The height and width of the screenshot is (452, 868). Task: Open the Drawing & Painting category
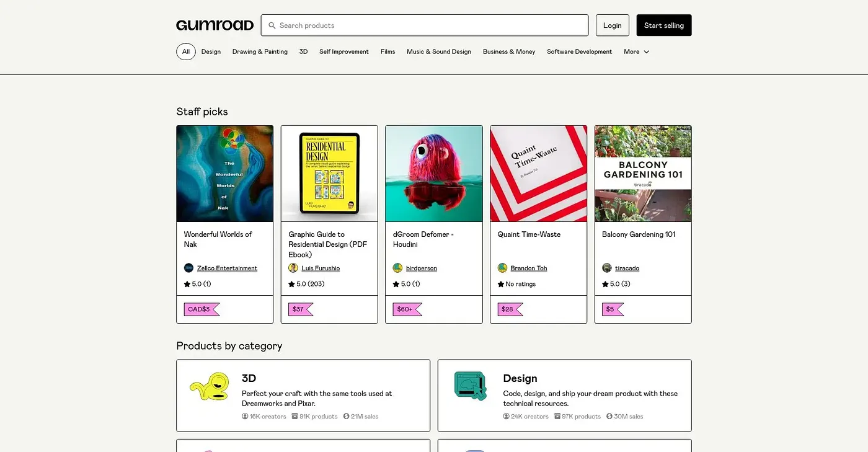tap(260, 51)
